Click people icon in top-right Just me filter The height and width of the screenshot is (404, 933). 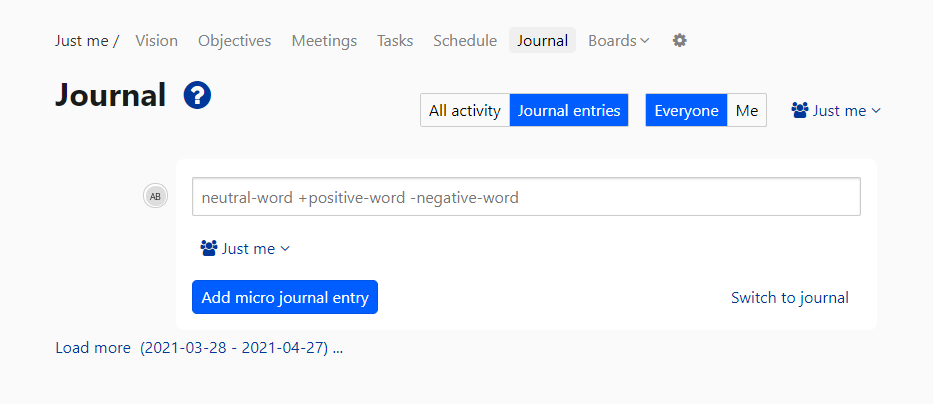tap(800, 111)
